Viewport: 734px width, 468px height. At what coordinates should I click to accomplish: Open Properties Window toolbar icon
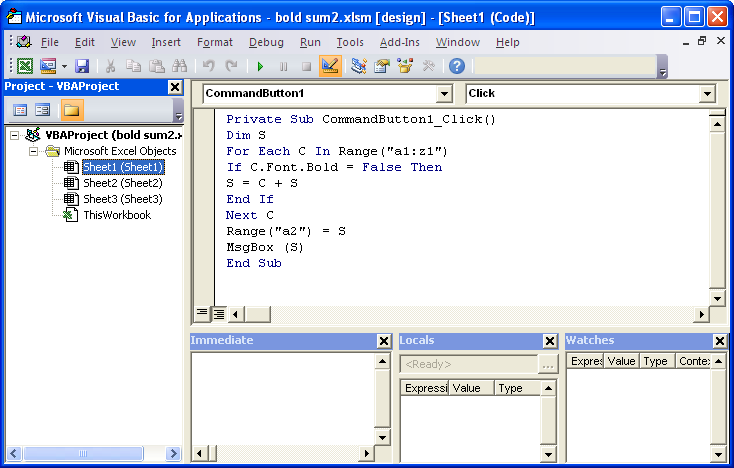(x=382, y=66)
